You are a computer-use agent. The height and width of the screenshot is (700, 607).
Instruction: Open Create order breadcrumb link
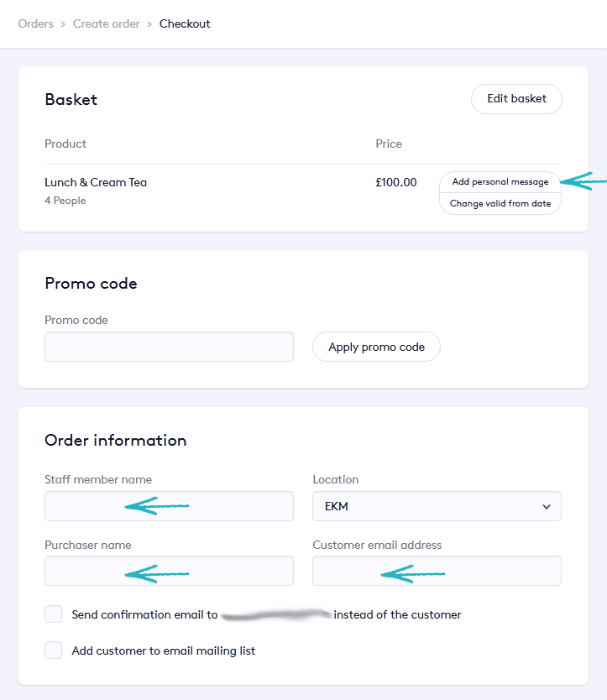point(107,24)
